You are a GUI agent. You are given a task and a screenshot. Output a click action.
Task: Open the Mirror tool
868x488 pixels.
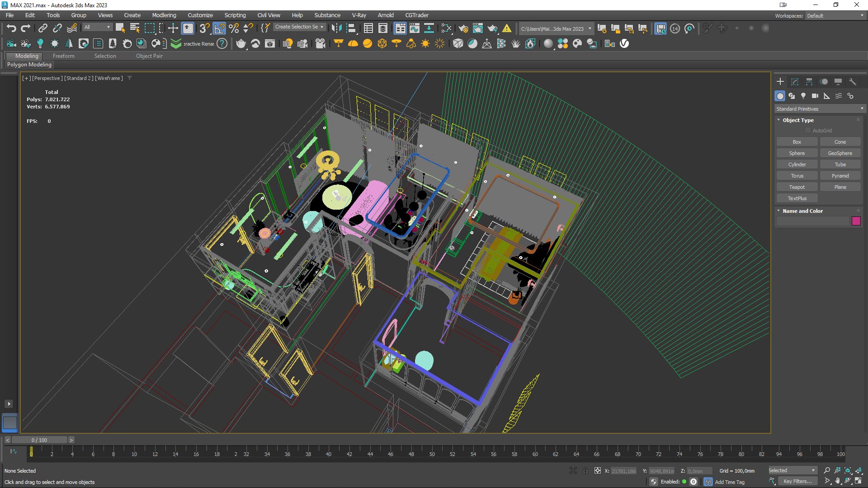tap(336, 28)
